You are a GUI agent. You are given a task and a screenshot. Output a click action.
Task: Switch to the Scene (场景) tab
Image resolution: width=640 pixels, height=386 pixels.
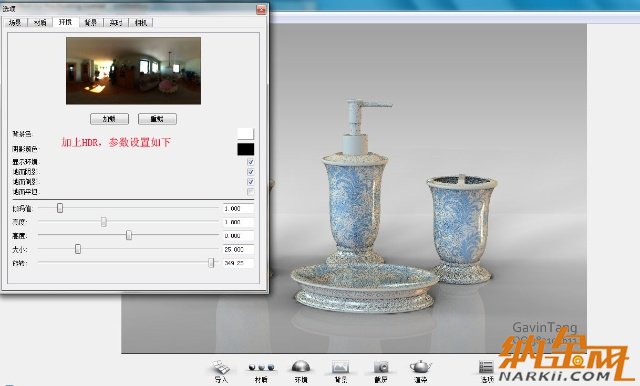pyautogui.click(x=15, y=22)
